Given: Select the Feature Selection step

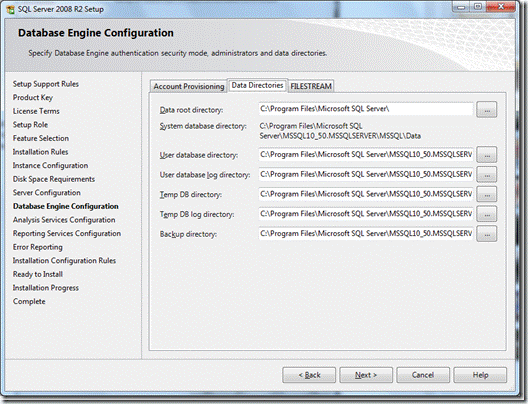Looking at the screenshot, I should (41, 138).
